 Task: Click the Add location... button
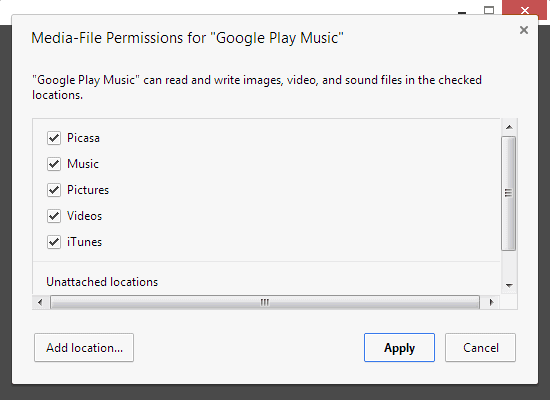click(x=84, y=347)
